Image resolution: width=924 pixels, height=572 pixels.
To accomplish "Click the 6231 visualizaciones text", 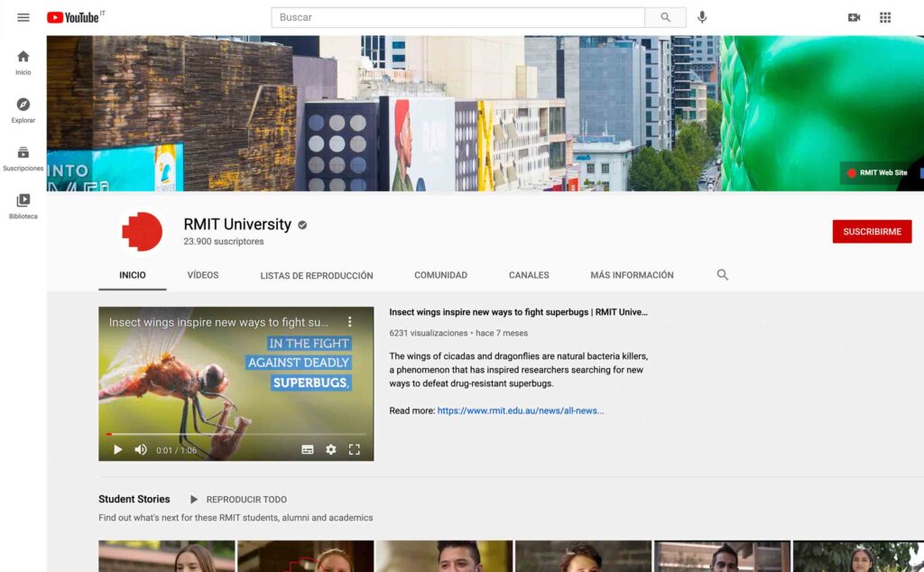I will click(x=429, y=333).
